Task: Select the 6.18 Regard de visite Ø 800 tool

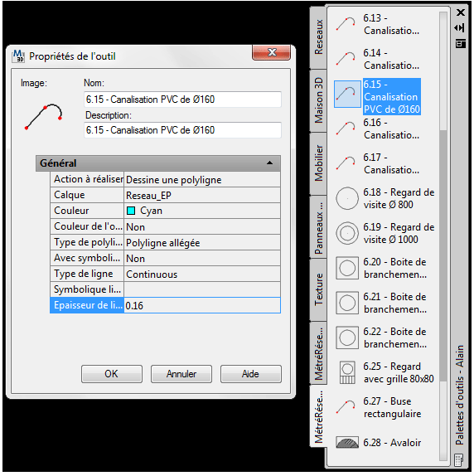Action: (x=385, y=198)
